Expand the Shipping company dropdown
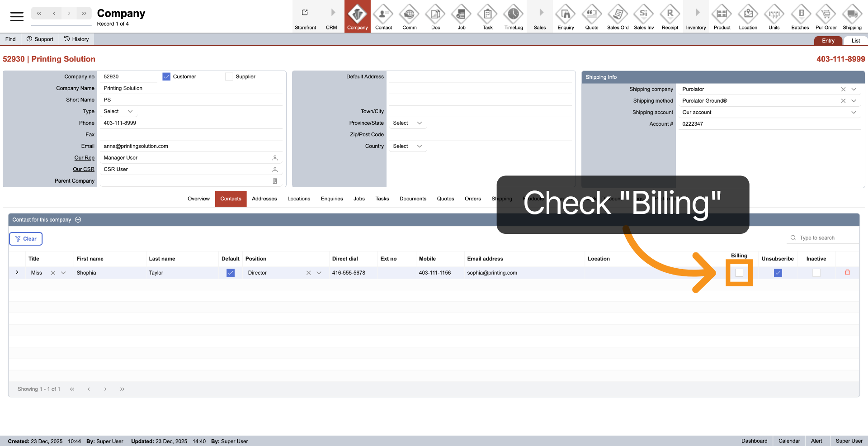868x446 pixels. (x=854, y=89)
